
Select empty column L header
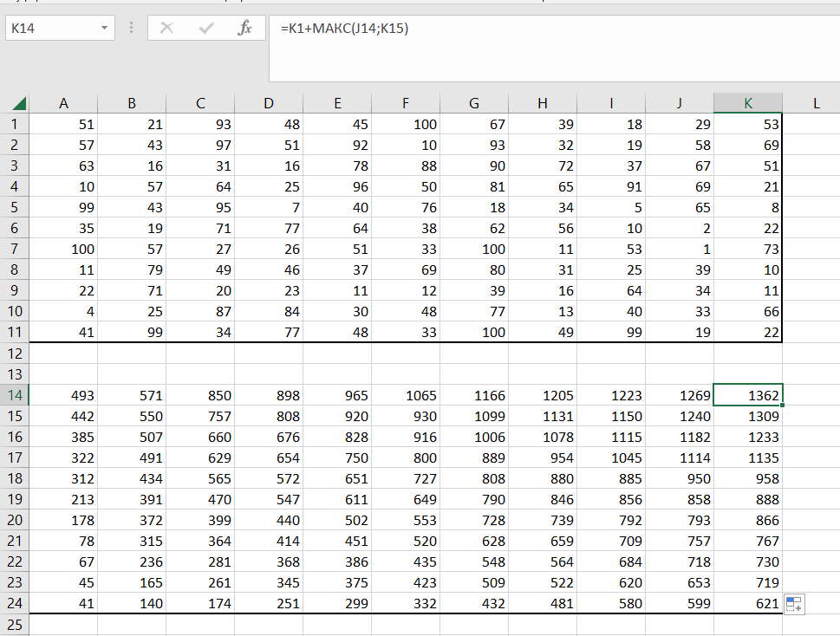pyautogui.click(x=816, y=103)
